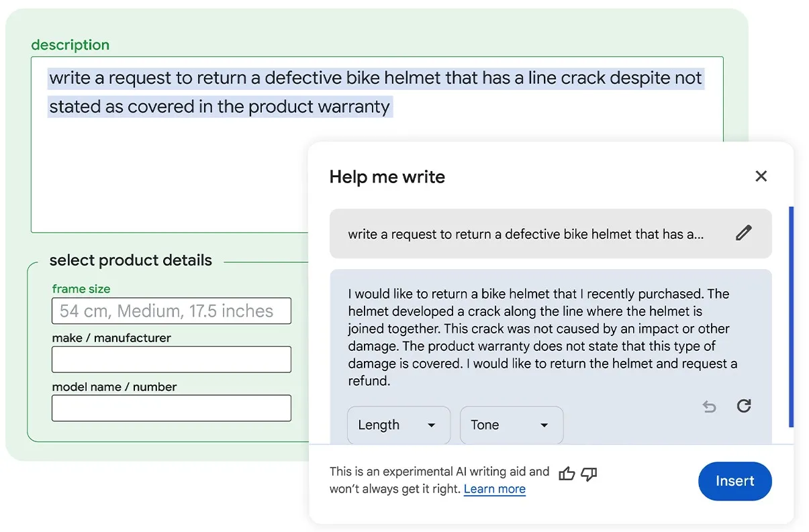Give thumbs up feedback
The height and width of the screenshot is (532, 809).
click(567, 474)
